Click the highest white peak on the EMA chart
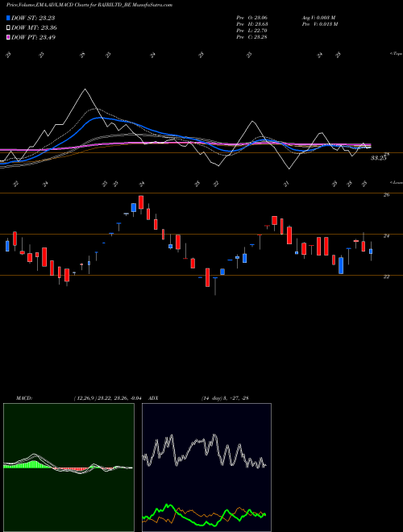403x532 pixels. tap(85, 89)
